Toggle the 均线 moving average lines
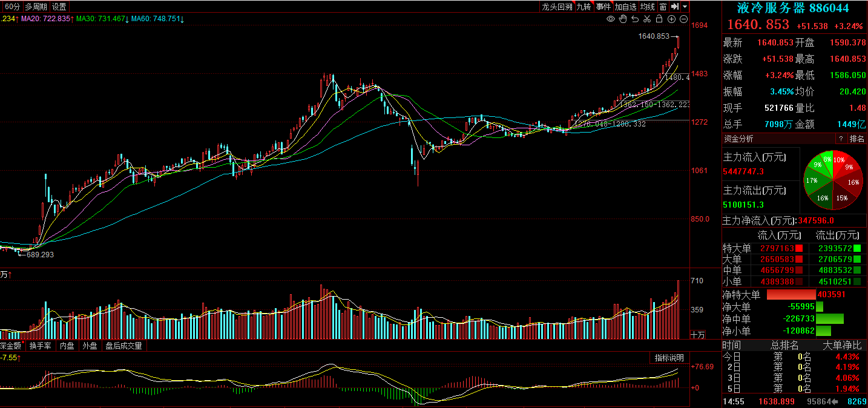Screen dimensions: 868x408 (x=648, y=7)
